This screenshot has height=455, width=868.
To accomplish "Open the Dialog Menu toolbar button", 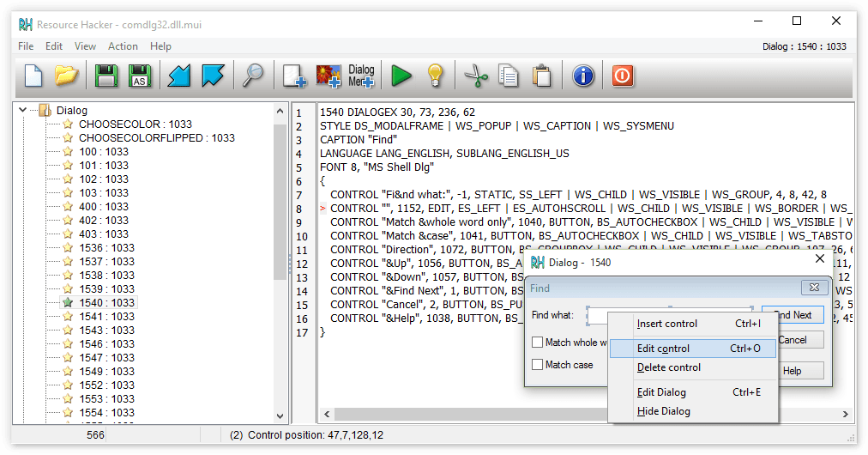I will (361, 76).
